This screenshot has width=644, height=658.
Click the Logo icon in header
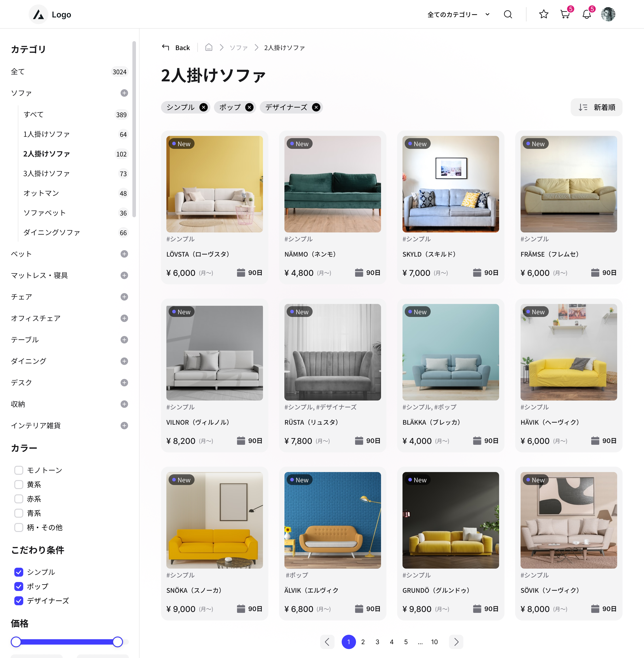[x=38, y=15]
